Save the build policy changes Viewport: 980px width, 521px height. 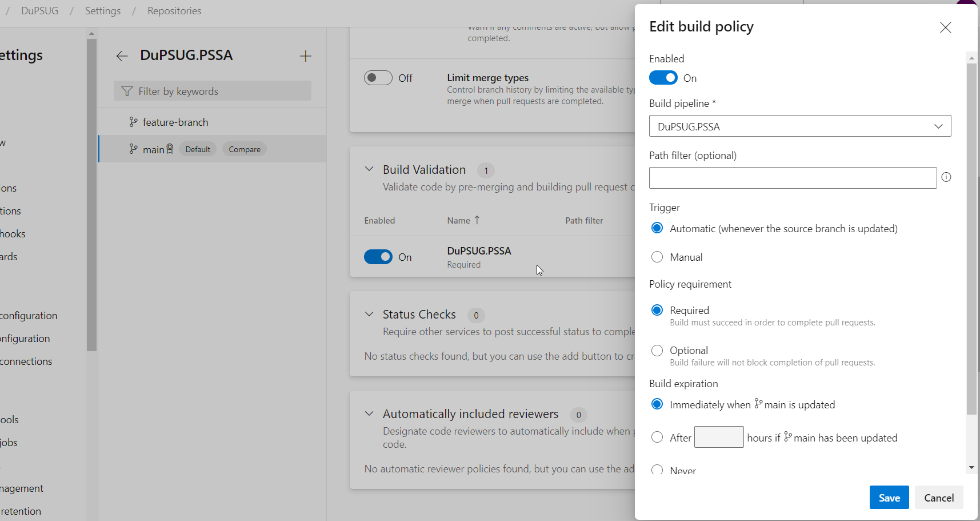pyautogui.click(x=889, y=497)
